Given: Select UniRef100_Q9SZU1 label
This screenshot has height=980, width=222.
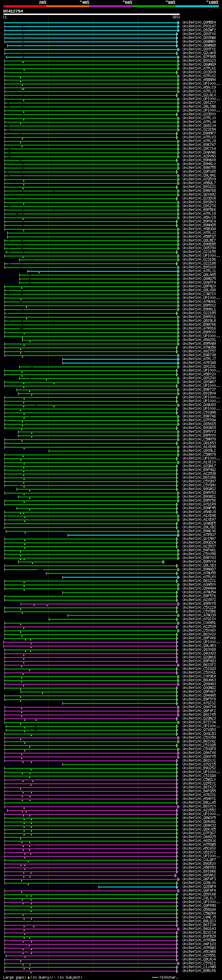Looking at the screenshot, I should [199, 367].
